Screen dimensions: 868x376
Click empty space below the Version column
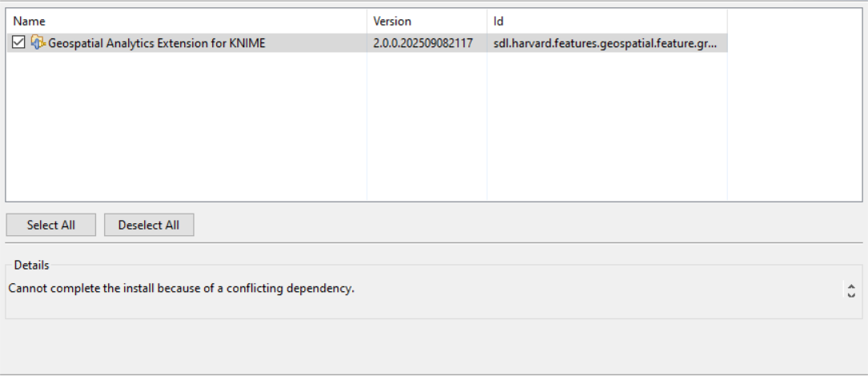coord(426,128)
